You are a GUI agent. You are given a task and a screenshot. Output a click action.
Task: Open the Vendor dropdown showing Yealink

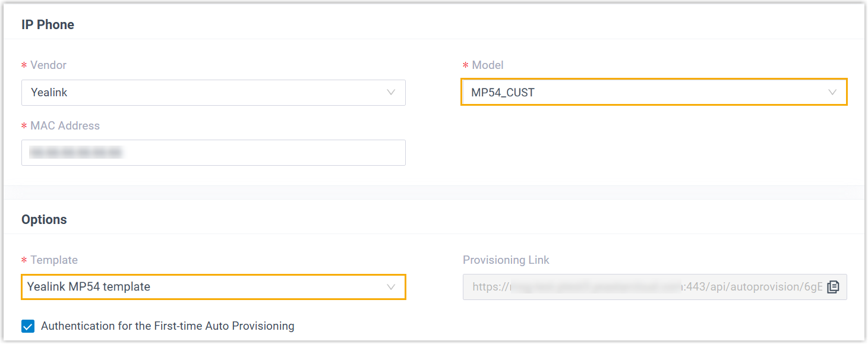202,93
